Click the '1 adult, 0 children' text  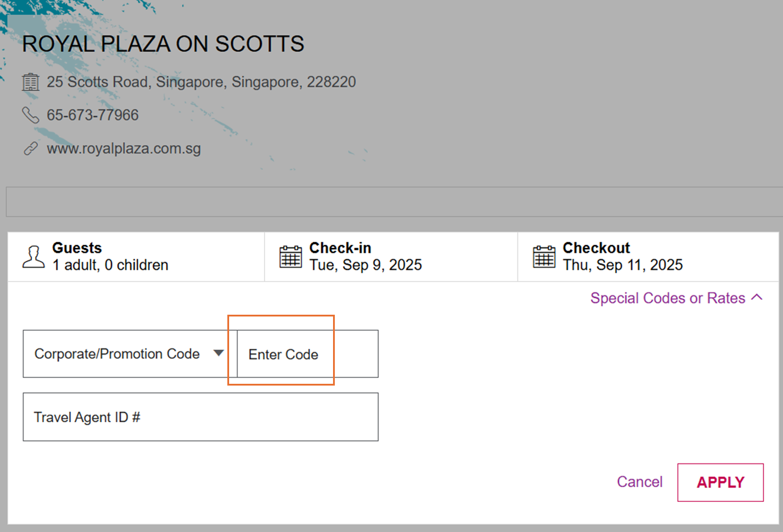[110, 265]
